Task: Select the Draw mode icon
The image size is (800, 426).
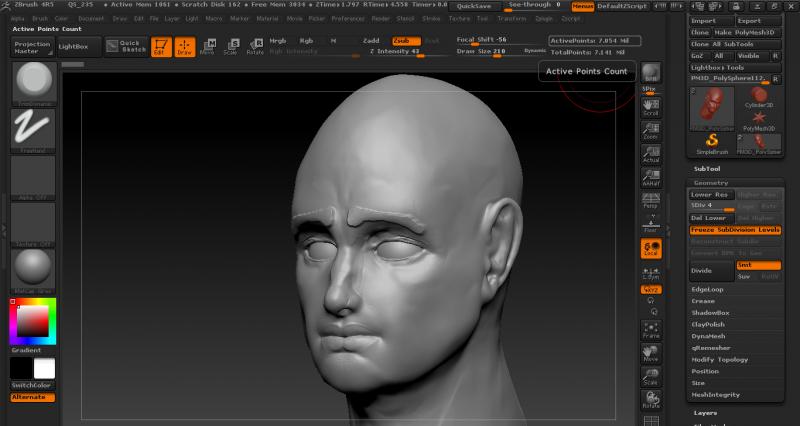Action: (184, 46)
